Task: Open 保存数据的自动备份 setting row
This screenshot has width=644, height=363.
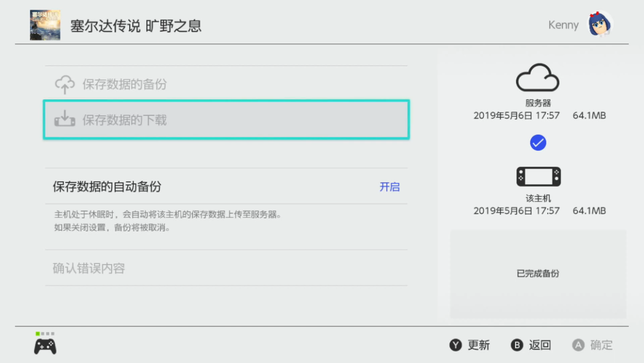Action: 107,187
